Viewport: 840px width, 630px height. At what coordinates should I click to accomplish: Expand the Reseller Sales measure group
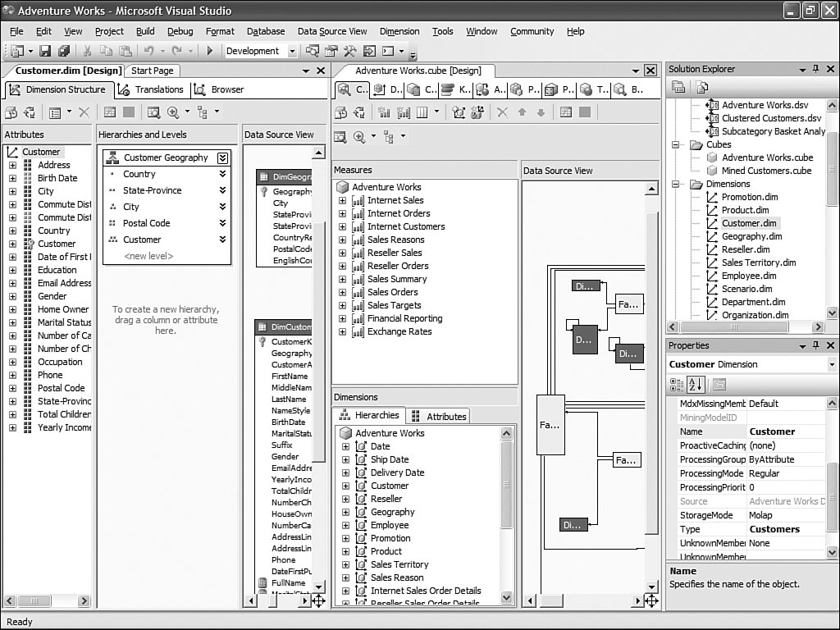pos(342,253)
